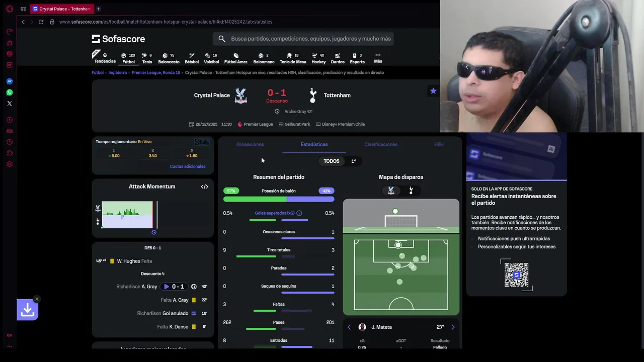Screen dimensions: 644x362
Task: Select the 1º half period filter
Action: pos(354,161)
